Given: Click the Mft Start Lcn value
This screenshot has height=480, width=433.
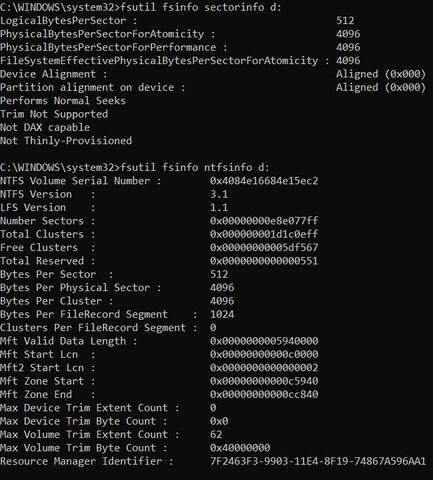Looking at the screenshot, I should [264, 354].
